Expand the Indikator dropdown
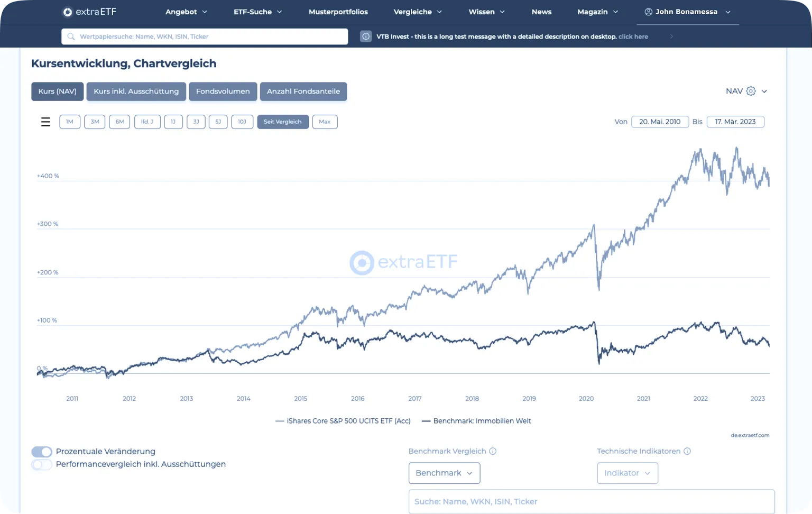The width and height of the screenshot is (812, 514). 627,473
